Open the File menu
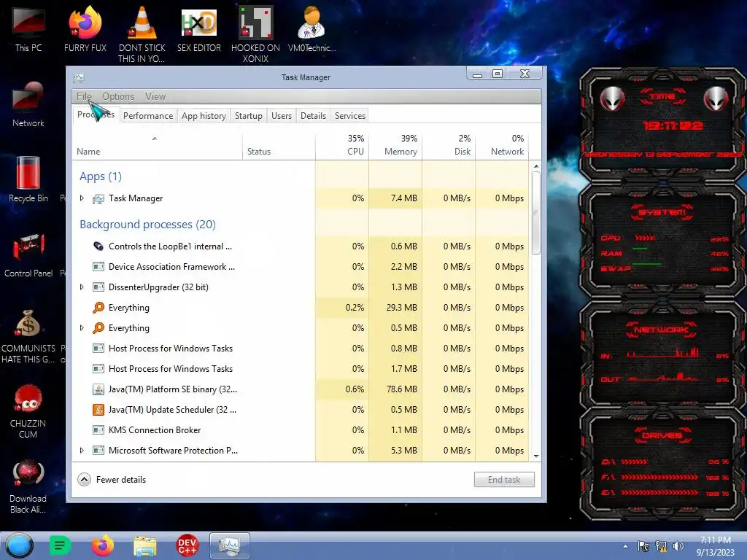Viewport: 747px width, 560px height. (x=84, y=96)
